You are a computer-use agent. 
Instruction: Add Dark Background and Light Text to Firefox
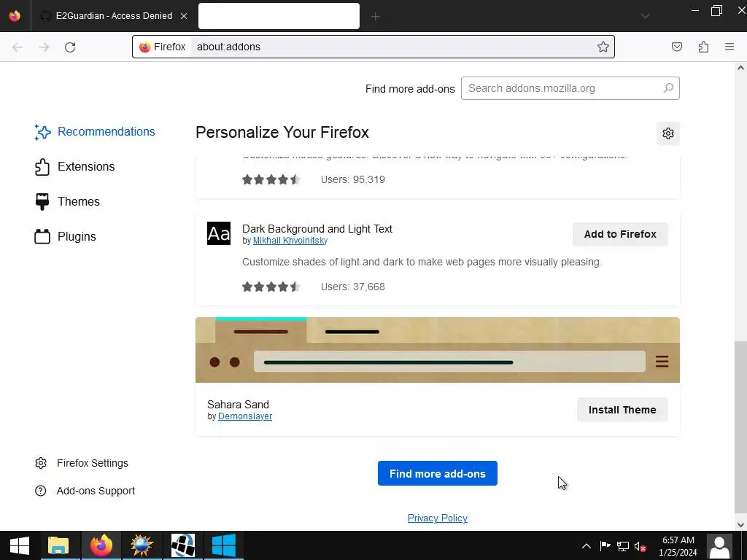point(620,234)
